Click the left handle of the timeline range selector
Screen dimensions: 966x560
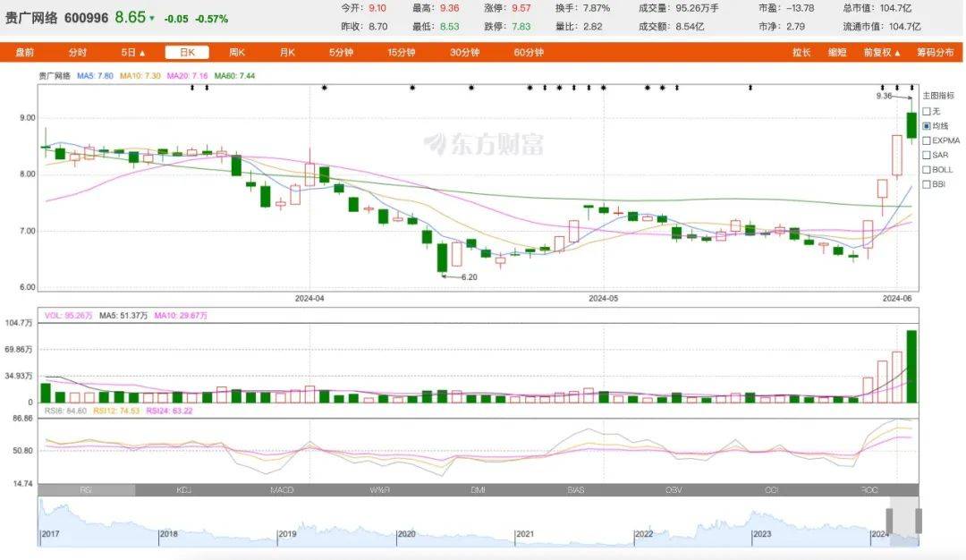pos(891,521)
